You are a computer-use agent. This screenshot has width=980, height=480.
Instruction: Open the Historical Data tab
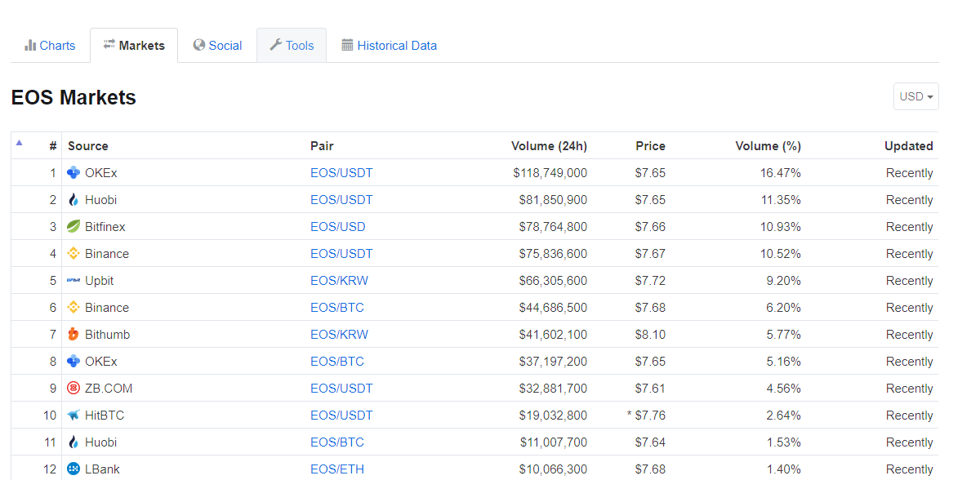coord(389,46)
